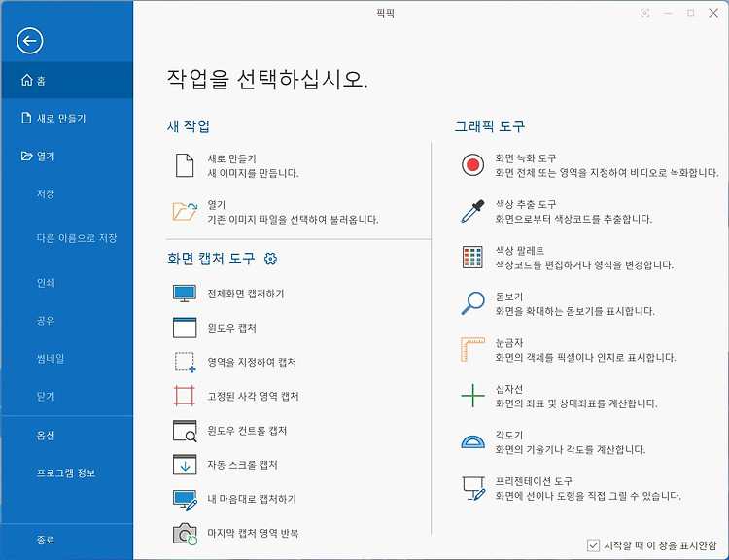Click the red square frame icon for 고정된 사각 영역 캡처

pyautogui.click(x=185, y=397)
